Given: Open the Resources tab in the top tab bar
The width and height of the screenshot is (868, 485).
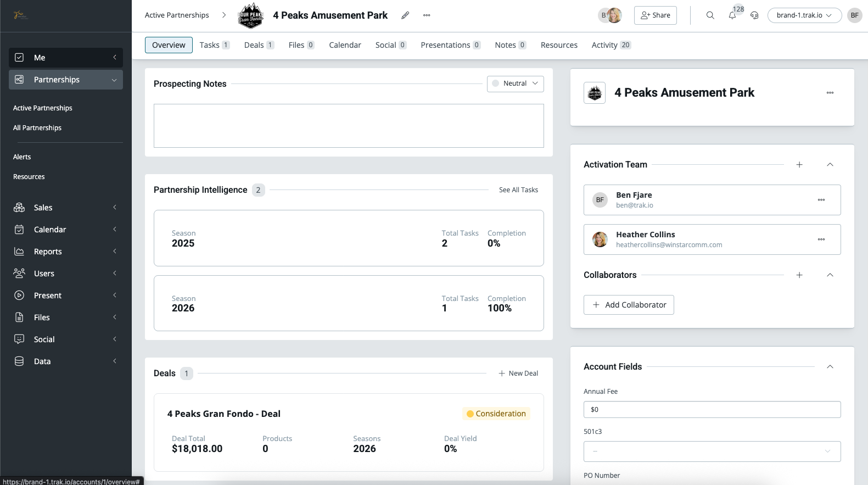Looking at the screenshot, I should pos(559,45).
